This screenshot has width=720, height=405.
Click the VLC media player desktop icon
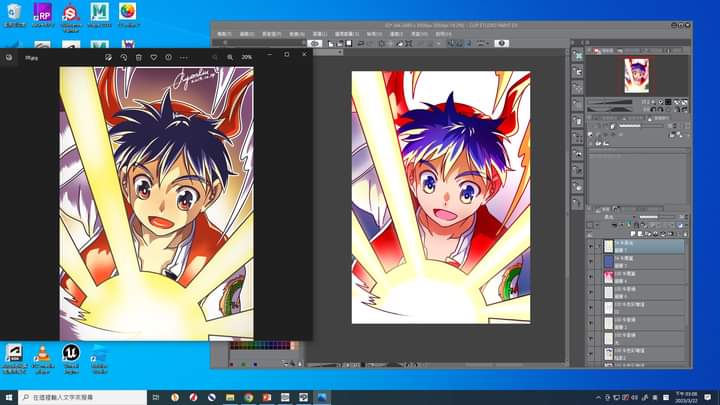[43, 358]
